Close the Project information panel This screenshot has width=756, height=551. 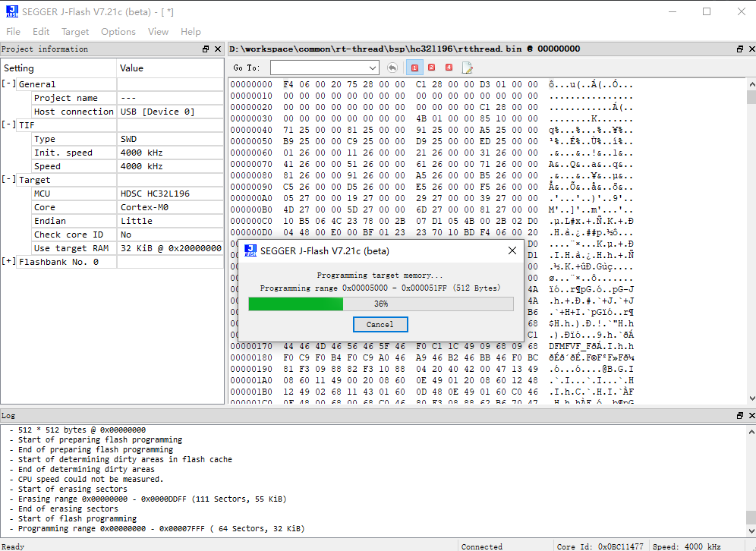(218, 49)
